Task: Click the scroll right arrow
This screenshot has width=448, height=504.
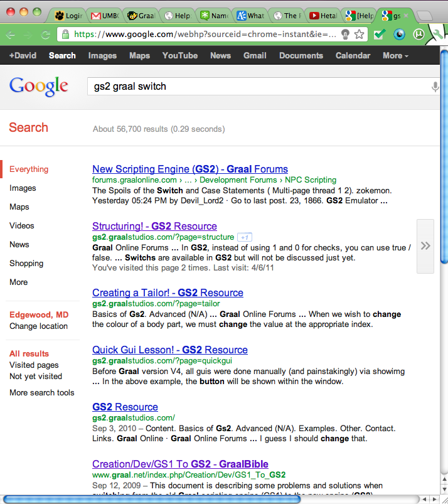Action: tap(434, 499)
